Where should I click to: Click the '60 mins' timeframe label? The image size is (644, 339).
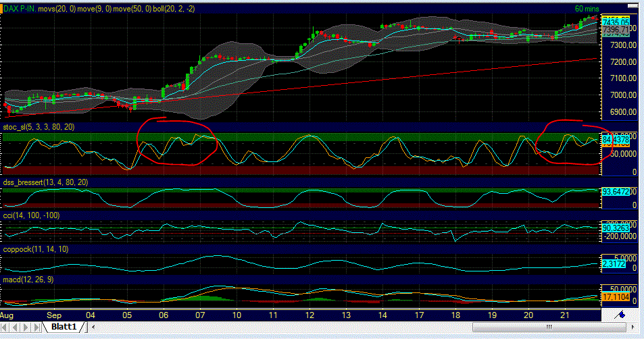coord(587,9)
